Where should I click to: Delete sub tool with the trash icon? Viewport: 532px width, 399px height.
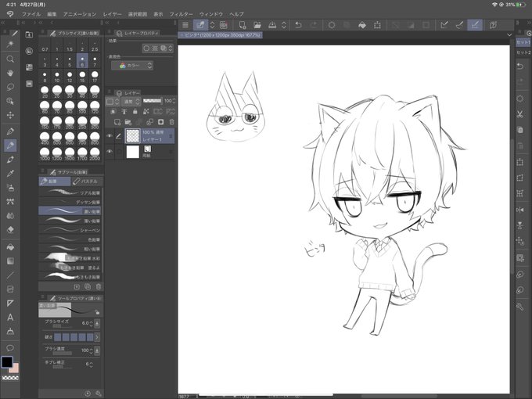pyautogui.click(x=99, y=286)
